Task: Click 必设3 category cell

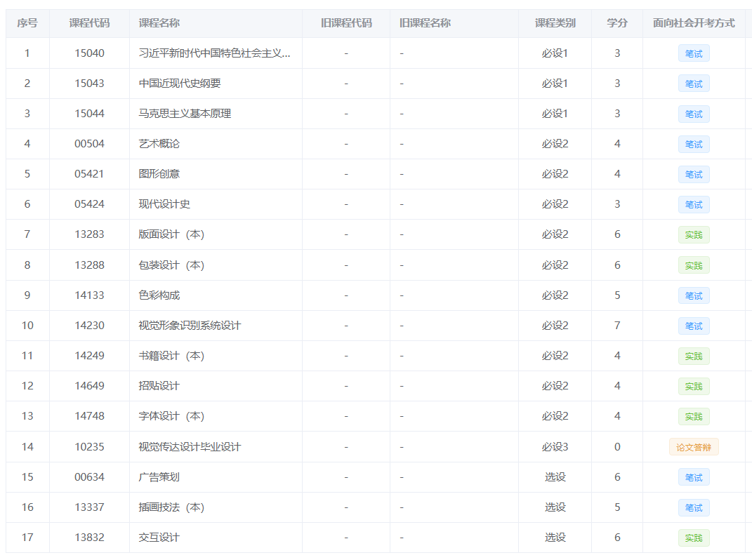Action: click(555, 447)
